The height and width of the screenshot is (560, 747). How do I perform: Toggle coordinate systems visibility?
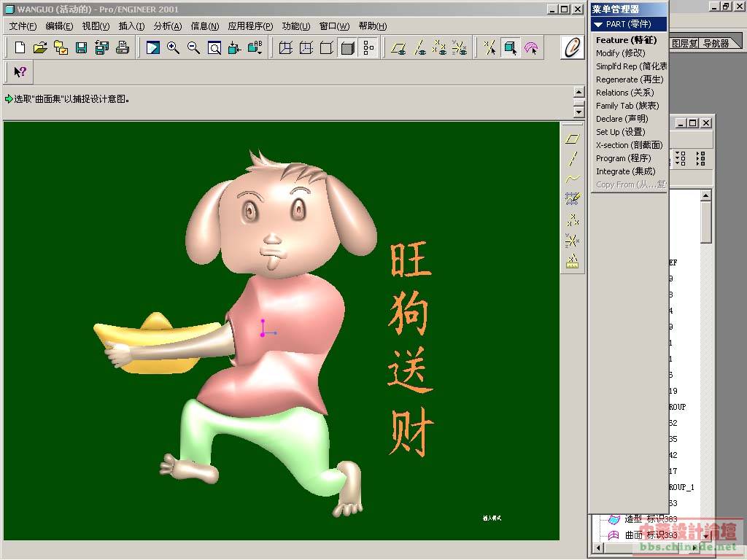(460, 47)
